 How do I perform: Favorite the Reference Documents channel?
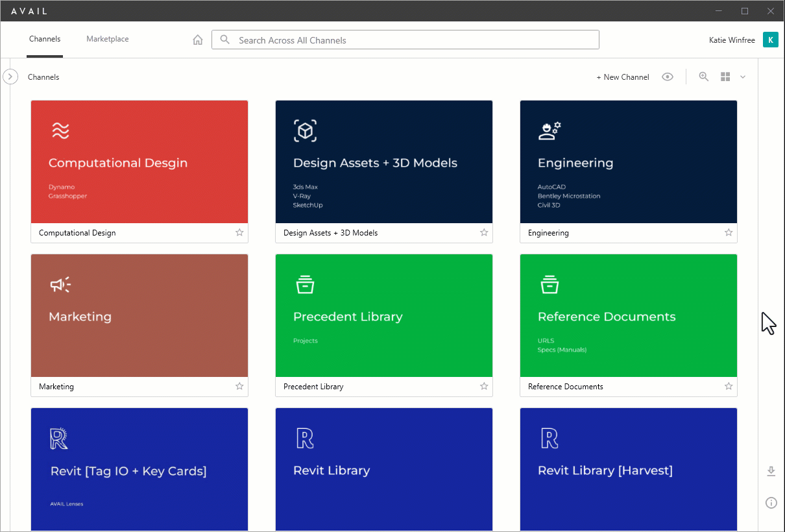tap(729, 386)
